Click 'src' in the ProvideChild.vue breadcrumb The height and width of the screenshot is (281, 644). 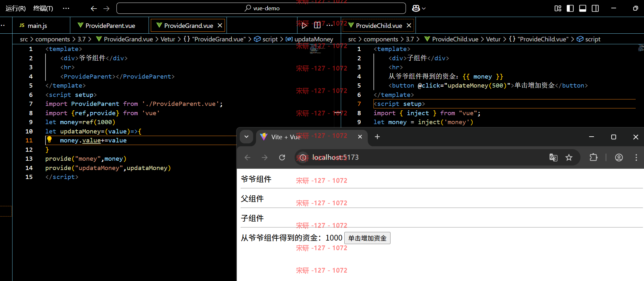pos(352,39)
